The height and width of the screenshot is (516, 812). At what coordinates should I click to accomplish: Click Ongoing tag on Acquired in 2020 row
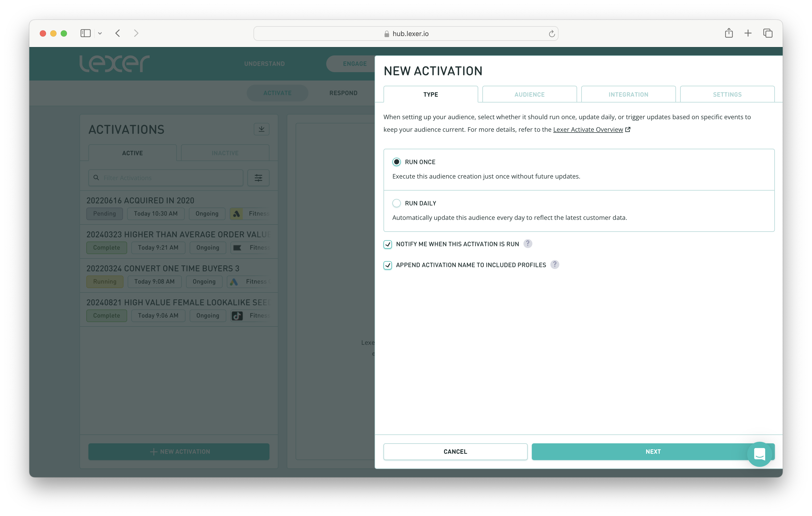[x=207, y=214]
